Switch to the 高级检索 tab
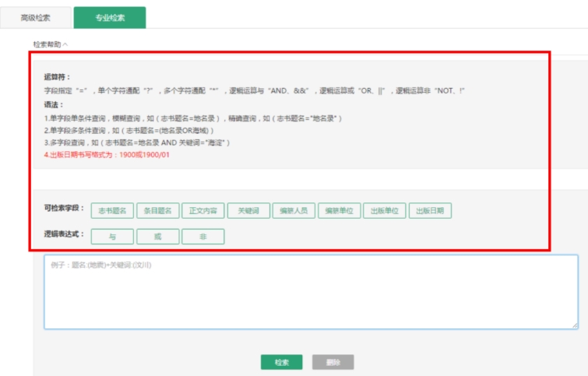This screenshot has width=588, height=376. pos(35,16)
